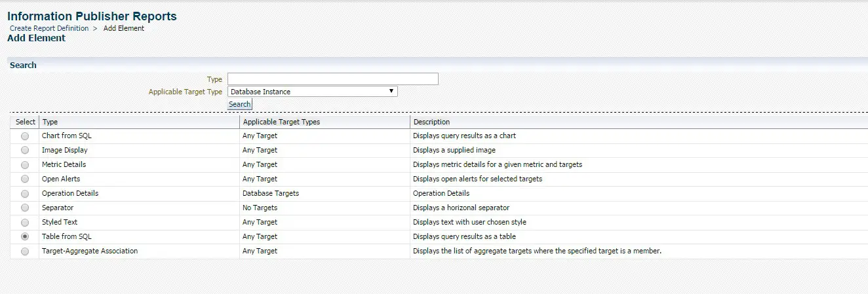This screenshot has height=294, width=868.
Task: Select the Target-Aggregate Association radio button
Action: 25,251
